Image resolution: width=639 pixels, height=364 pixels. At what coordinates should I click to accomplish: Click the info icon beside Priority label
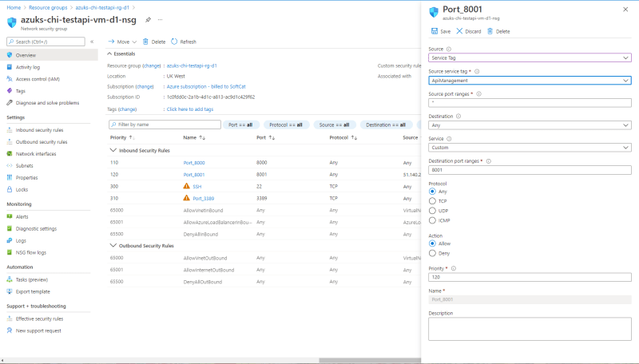pyautogui.click(x=454, y=268)
